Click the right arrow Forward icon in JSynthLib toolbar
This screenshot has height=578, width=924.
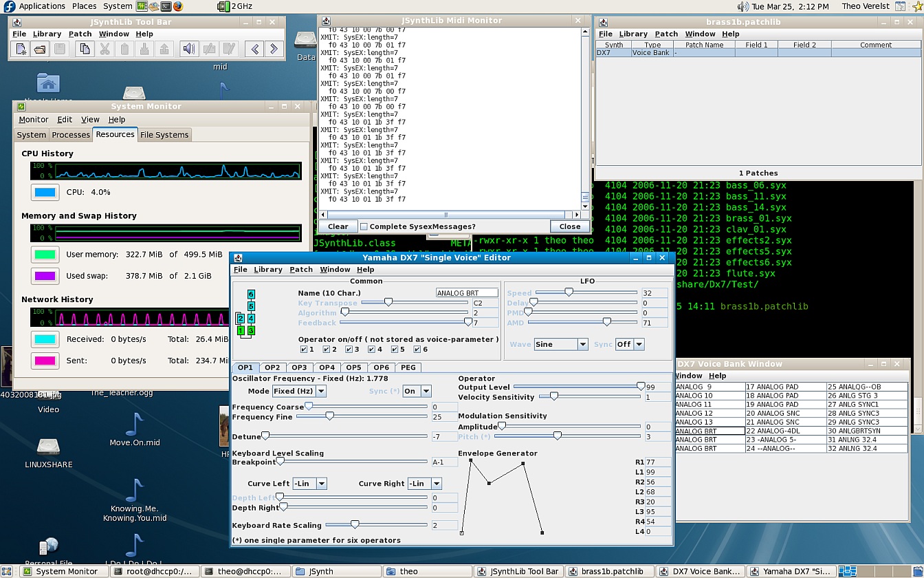(x=274, y=49)
